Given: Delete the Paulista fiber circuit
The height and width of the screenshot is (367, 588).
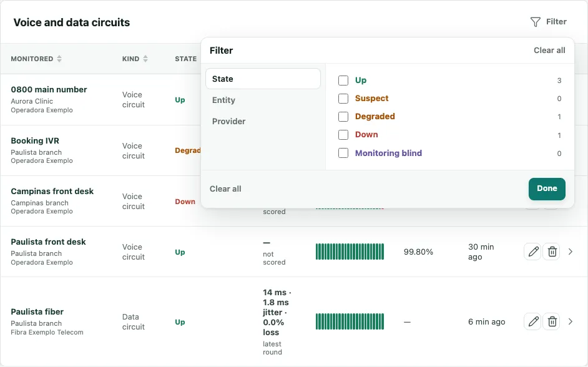Looking at the screenshot, I should [x=552, y=321].
